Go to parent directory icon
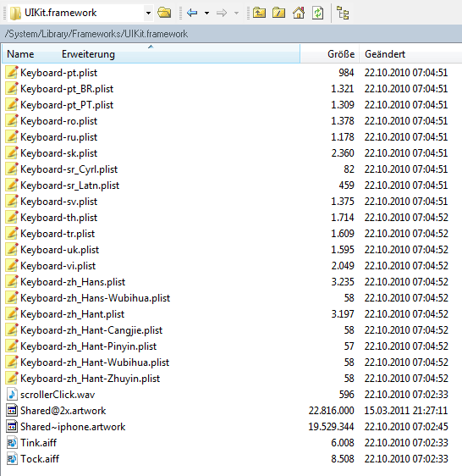Viewport: 462px width, 476px height. click(x=259, y=13)
